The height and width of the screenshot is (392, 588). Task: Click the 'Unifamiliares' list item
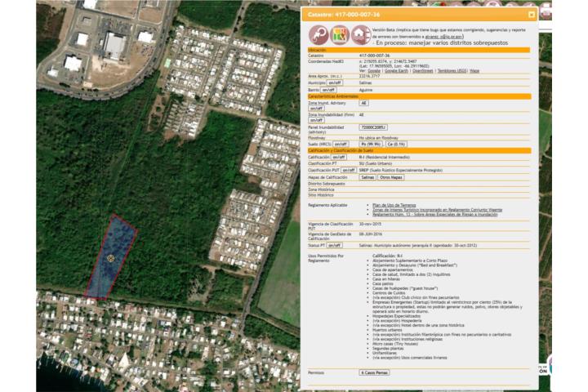(x=385, y=353)
